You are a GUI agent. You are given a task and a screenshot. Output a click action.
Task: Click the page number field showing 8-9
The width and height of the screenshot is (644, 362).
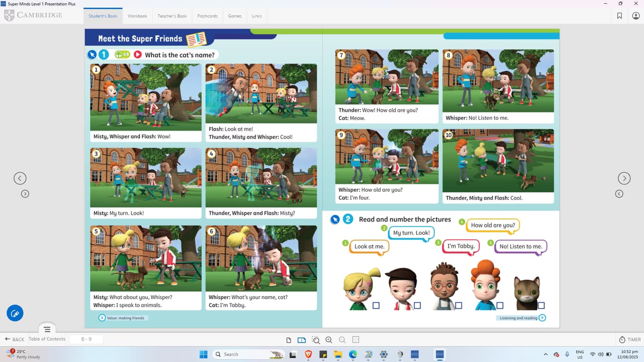pyautogui.click(x=86, y=339)
